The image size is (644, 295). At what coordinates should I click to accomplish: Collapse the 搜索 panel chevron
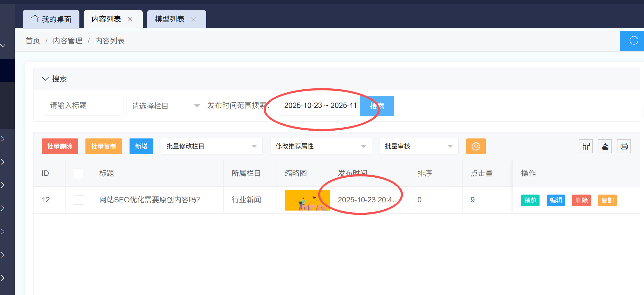point(45,79)
